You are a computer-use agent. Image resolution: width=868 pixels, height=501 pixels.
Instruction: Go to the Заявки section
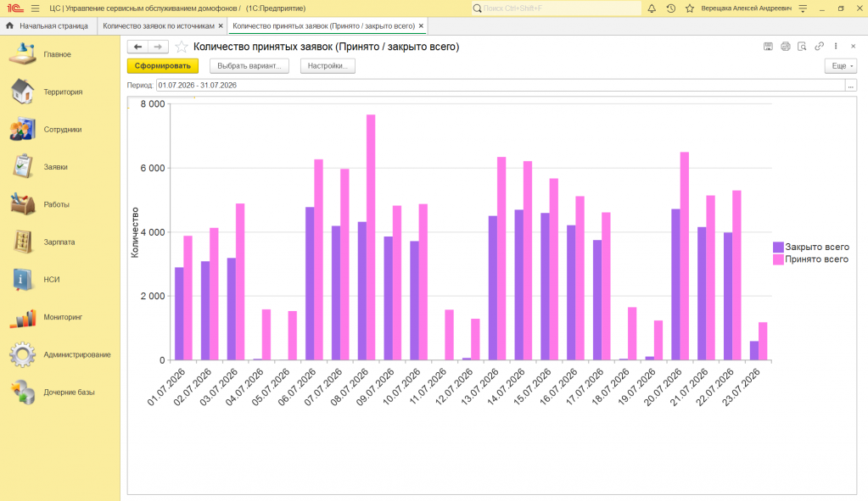point(55,167)
